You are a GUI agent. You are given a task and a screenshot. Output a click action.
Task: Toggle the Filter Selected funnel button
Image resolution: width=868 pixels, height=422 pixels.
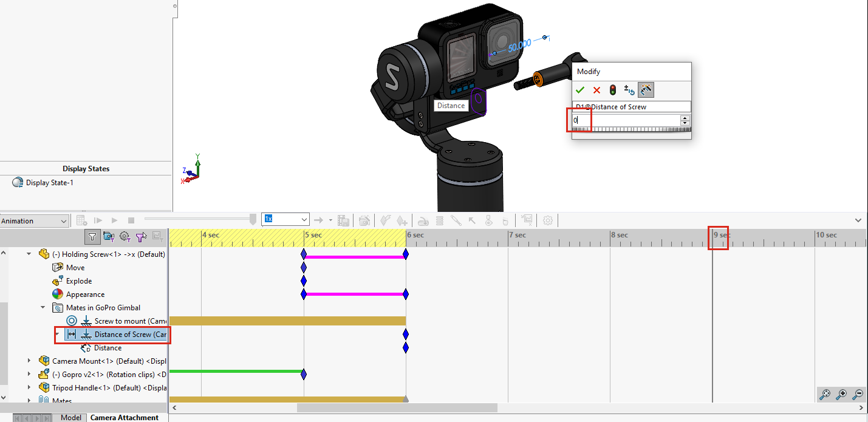pyautogui.click(x=141, y=237)
